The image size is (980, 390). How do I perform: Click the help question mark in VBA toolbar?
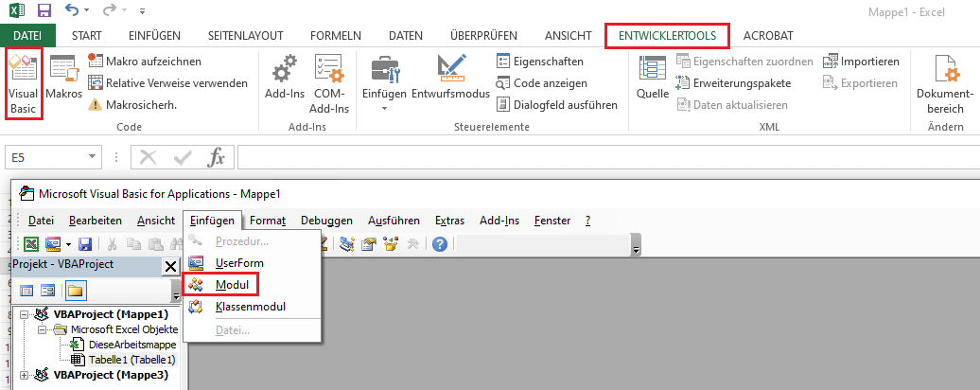point(439,245)
